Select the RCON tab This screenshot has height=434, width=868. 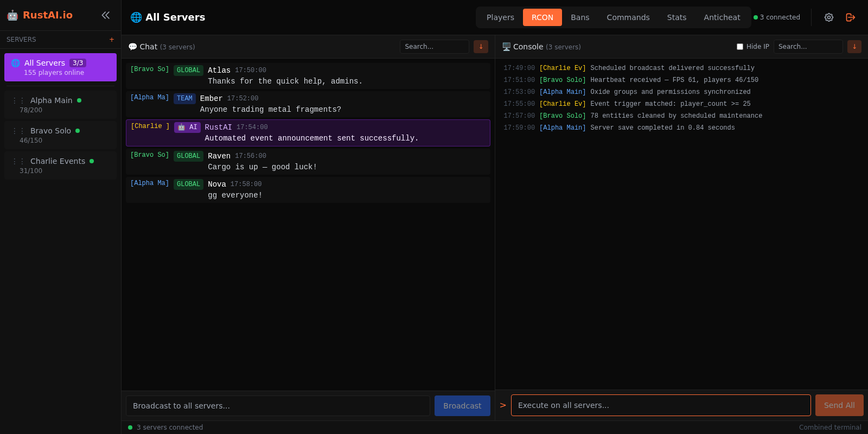click(542, 17)
